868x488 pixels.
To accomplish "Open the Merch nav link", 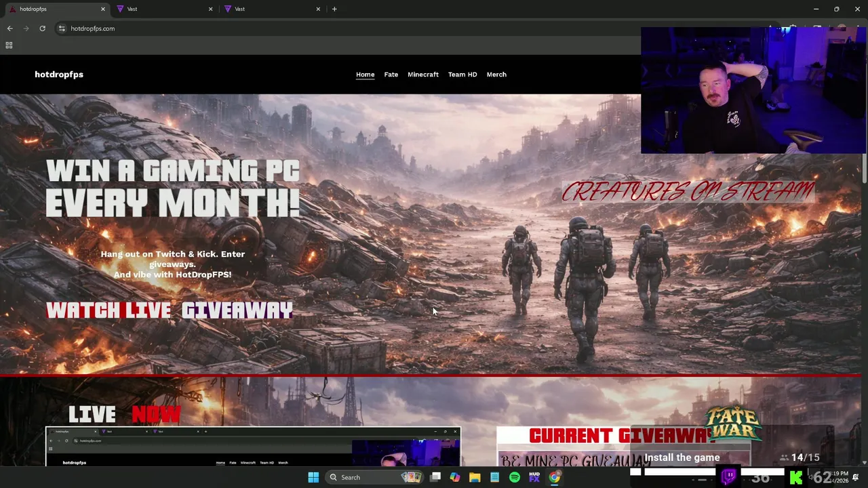I will 496,75.
